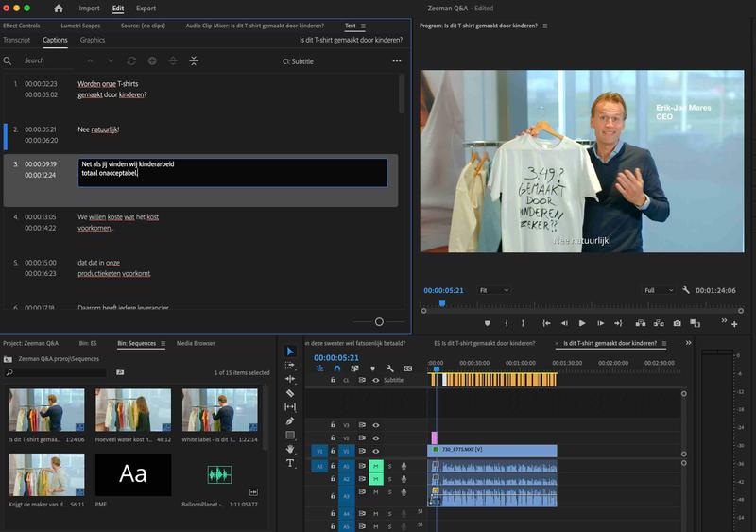Open the Transcript tab
The image size is (756, 532).
coord(16,40)
